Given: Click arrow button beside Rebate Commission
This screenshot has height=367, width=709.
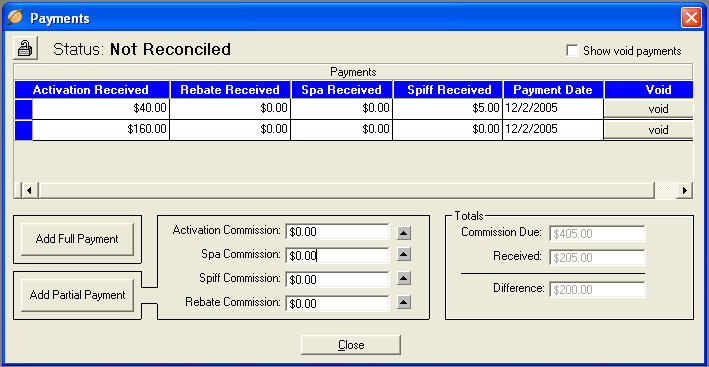Looking at the screenshot, I should pyautogui.click(x=404, y=302).
